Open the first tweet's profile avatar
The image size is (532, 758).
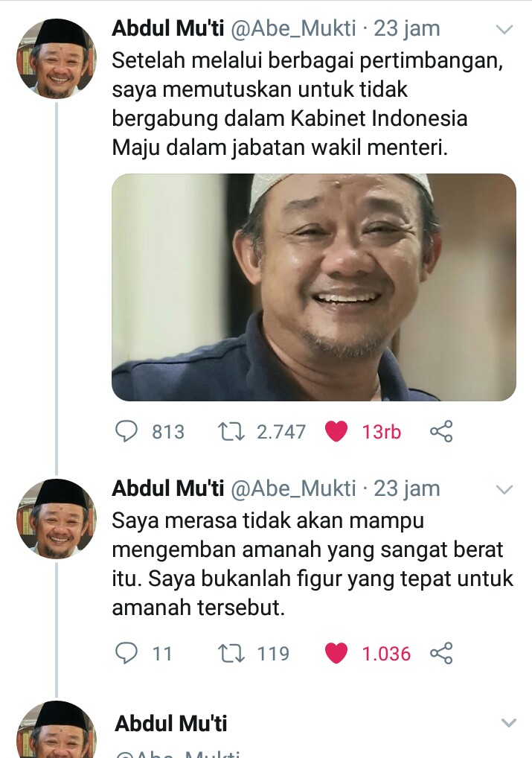point(56,59)
